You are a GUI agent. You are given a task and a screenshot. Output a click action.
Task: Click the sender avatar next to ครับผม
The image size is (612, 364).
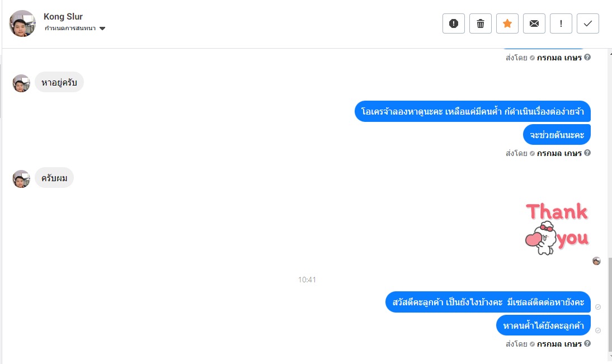[x=21, y=179]
